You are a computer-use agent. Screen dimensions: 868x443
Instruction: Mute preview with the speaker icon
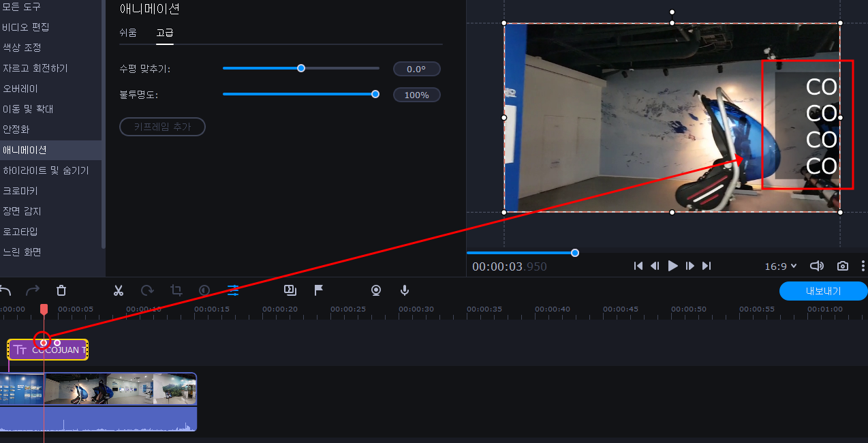817,266
